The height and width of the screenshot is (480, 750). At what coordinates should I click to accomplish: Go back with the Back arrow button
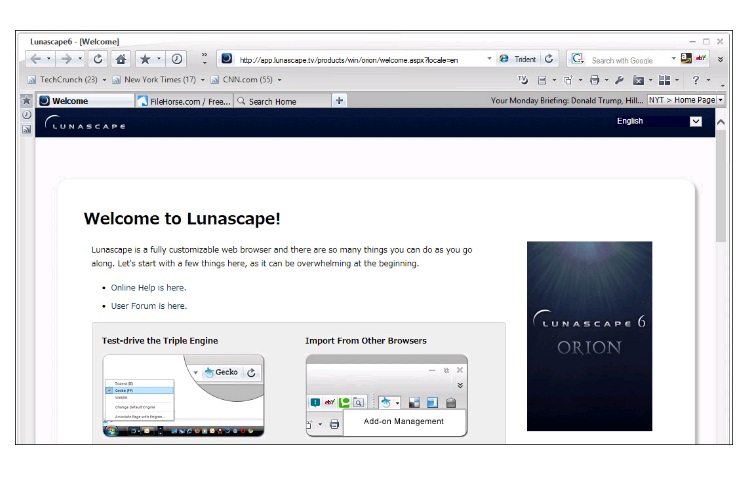point(35,59)
